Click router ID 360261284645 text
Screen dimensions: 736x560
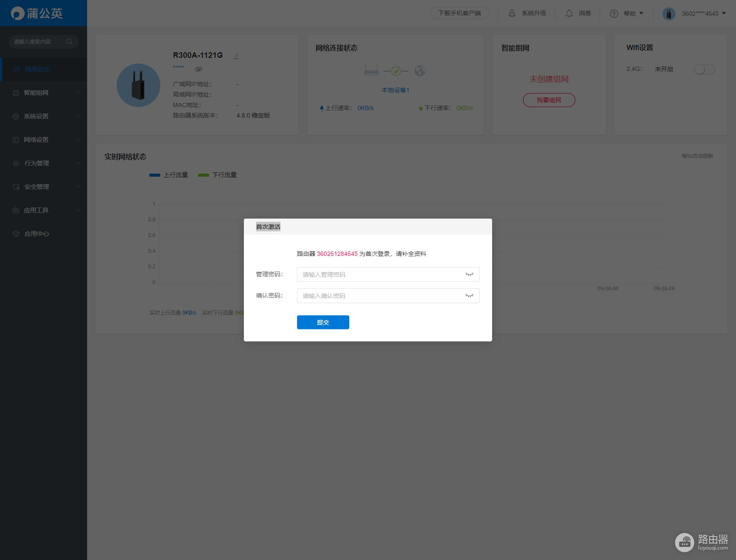pyautogui.click(x=337, y=254)
